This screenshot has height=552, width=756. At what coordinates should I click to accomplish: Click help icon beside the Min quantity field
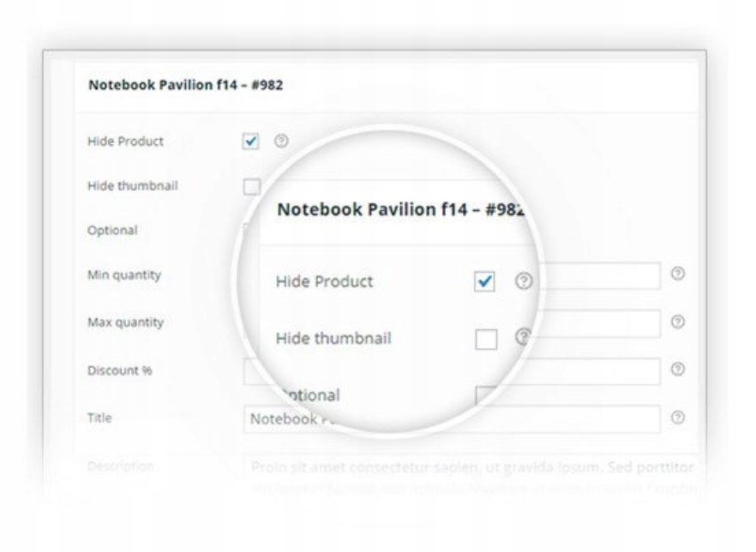click(x=678, y=274)
